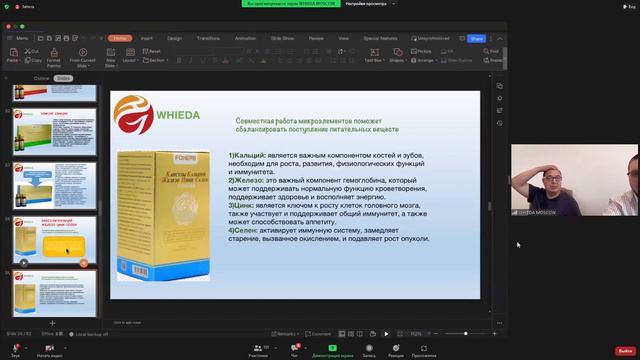Activate the Format Painter tool
The image size is (640, 360).
point(53,57)
